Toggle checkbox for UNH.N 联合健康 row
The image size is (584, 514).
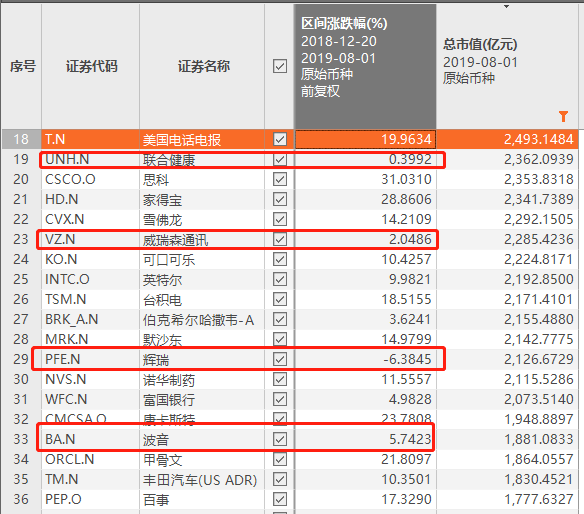280,159
